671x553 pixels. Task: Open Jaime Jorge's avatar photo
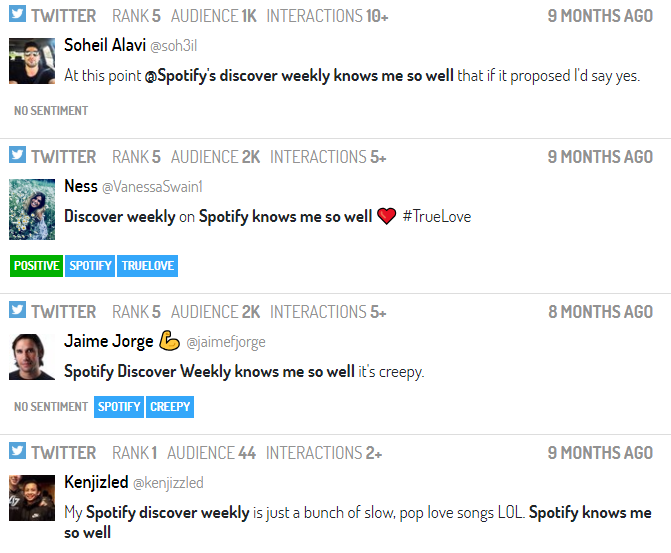pyautogui.click(x=32, y=357)
